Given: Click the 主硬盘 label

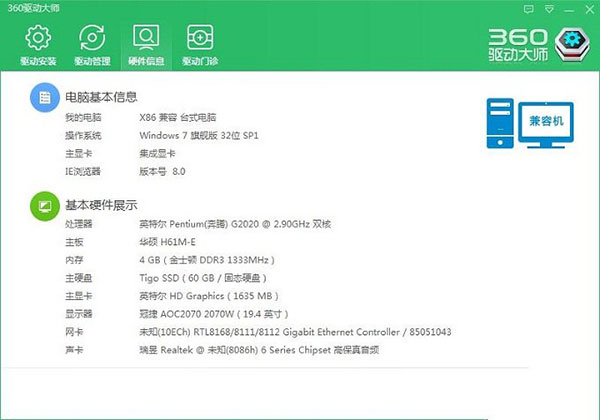Looking at the screenshot, I should tap(79, 278).
